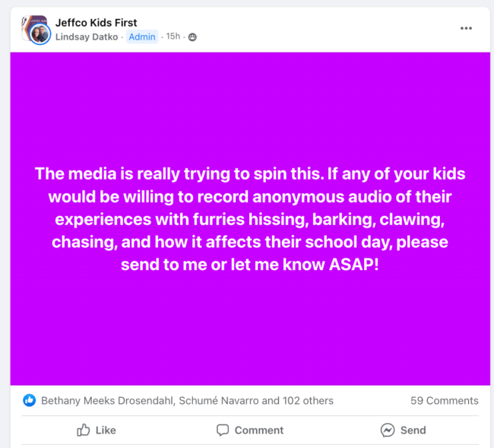494x448 pixels.
Task: Show the 102 others who reacted
Action: (306, 400)
